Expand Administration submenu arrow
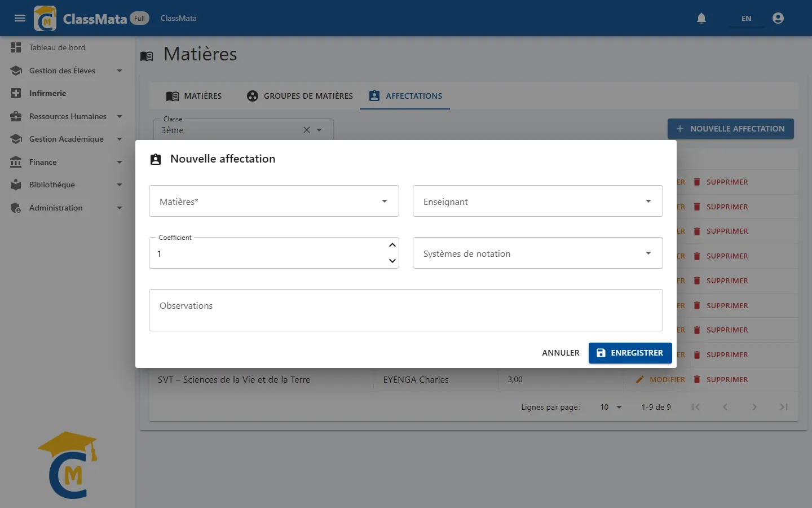 (x=120, y=208)
